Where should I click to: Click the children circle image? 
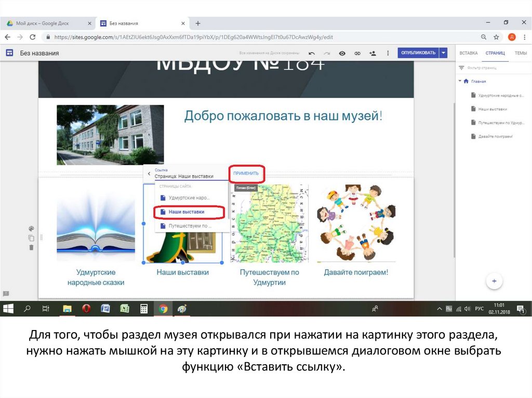(356, 223)
